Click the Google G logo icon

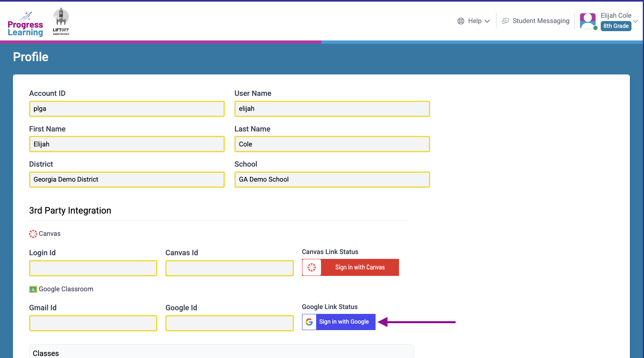[x=309, y=322]
